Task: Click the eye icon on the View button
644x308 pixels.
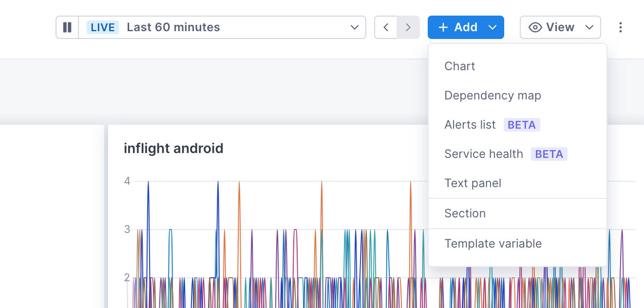Action: click(535, 27)
